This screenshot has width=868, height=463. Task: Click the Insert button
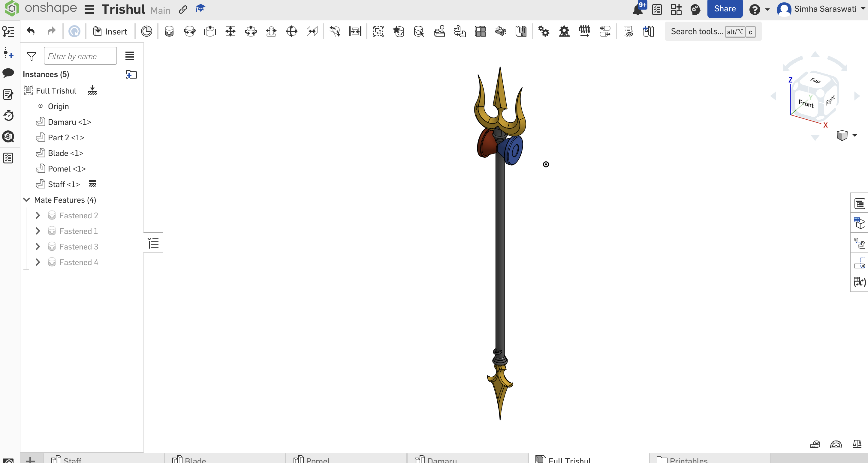point(110,31)
